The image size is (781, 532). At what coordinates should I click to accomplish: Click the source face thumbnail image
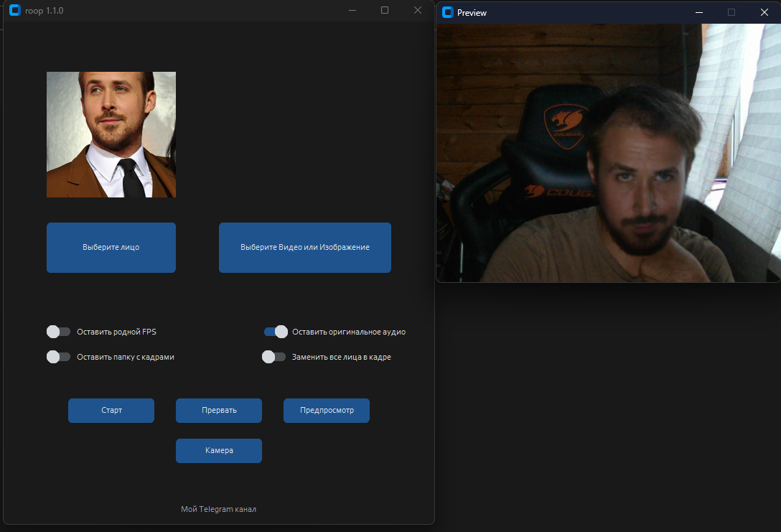111,134
